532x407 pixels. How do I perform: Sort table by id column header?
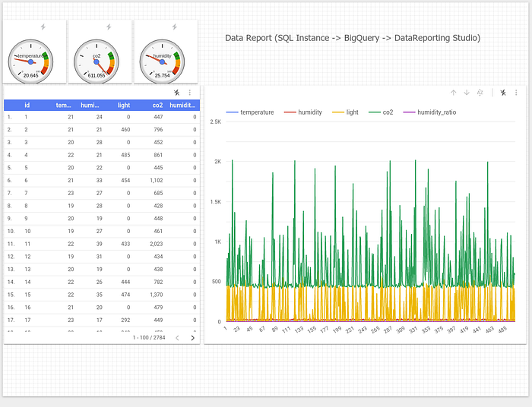(27, 105)
